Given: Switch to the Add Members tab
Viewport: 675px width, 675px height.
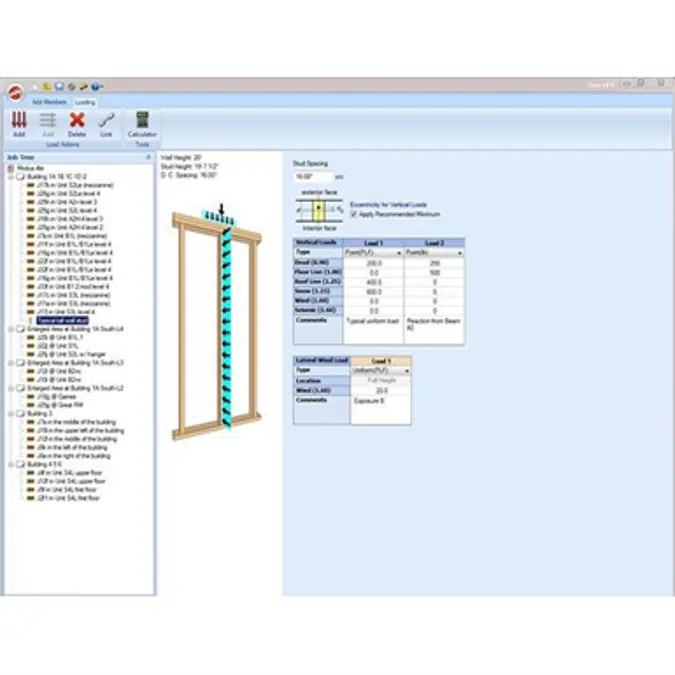Looking at the screenshot, I should tap(49, 102).
